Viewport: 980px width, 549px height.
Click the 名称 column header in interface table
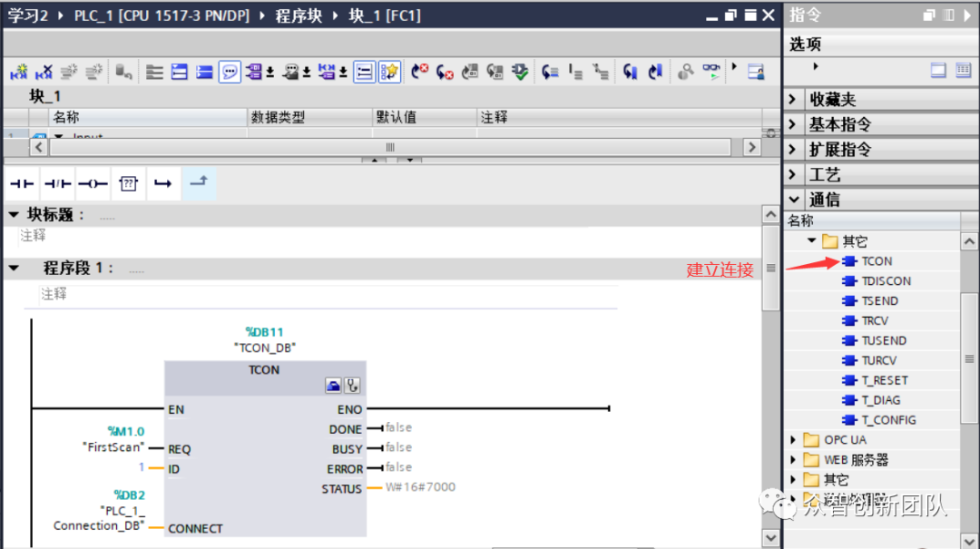point(148,117)
